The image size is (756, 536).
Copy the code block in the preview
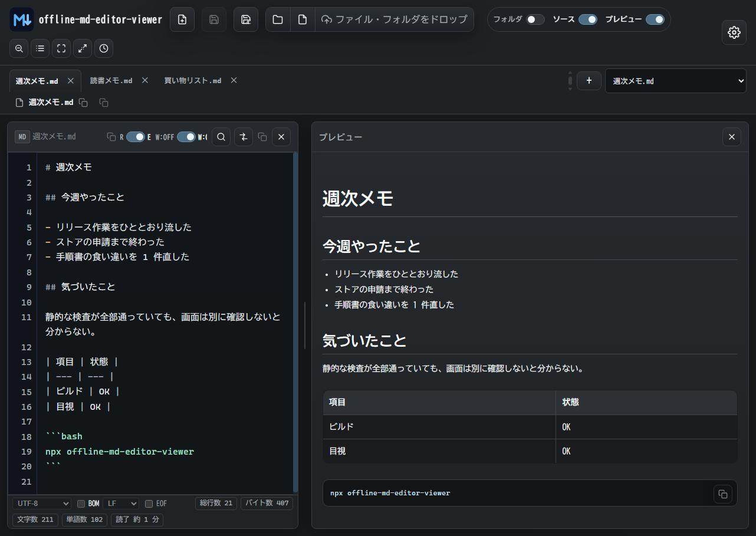coord(723,494)
